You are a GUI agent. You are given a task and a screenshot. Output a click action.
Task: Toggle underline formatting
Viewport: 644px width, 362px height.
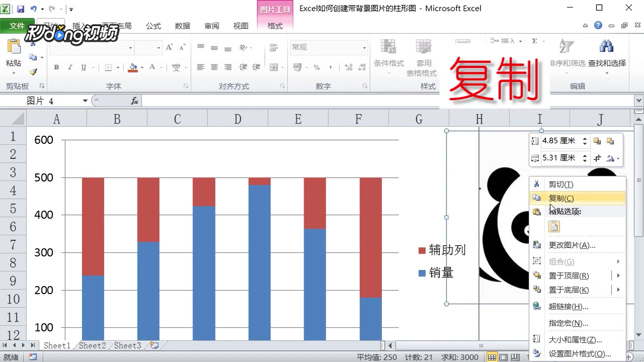(x=83, y=67)
